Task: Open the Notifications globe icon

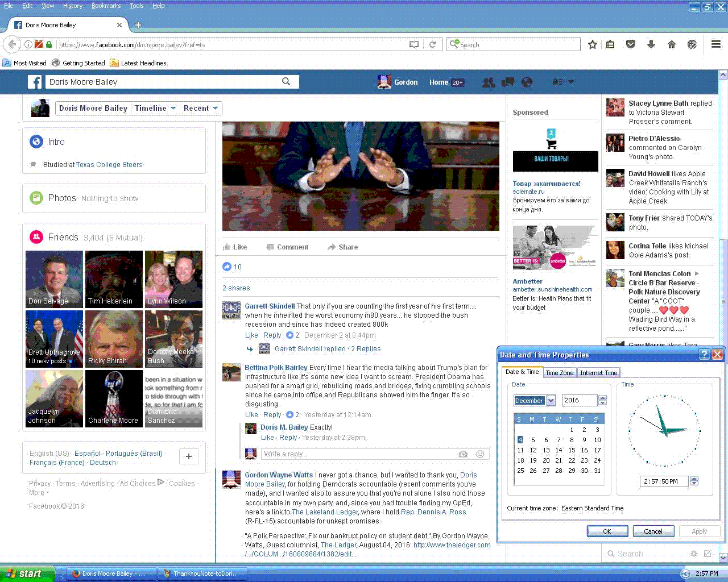Action: [527, 82]
